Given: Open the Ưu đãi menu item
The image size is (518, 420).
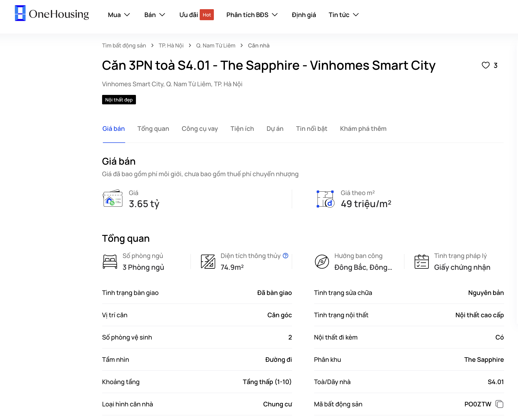Looking at the screenshot, I should point(188,15).
